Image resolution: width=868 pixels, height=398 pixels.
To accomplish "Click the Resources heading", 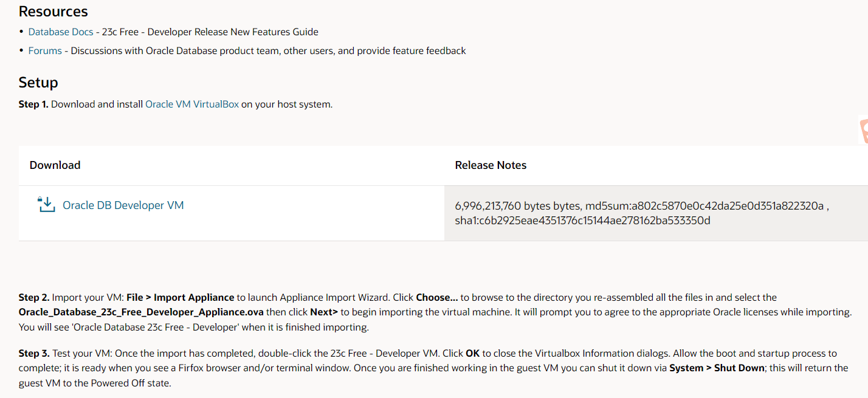I will [x=53, y=12].
